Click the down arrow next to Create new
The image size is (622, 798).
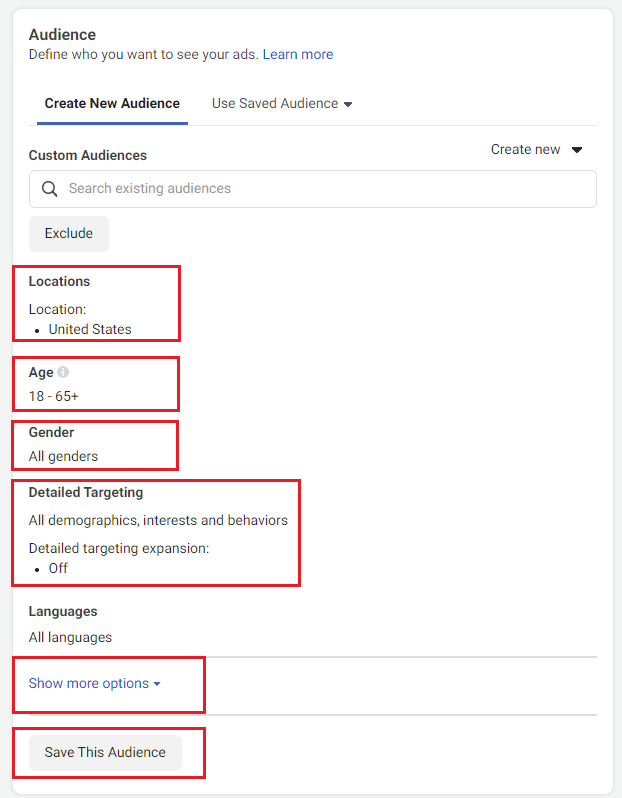577,150
